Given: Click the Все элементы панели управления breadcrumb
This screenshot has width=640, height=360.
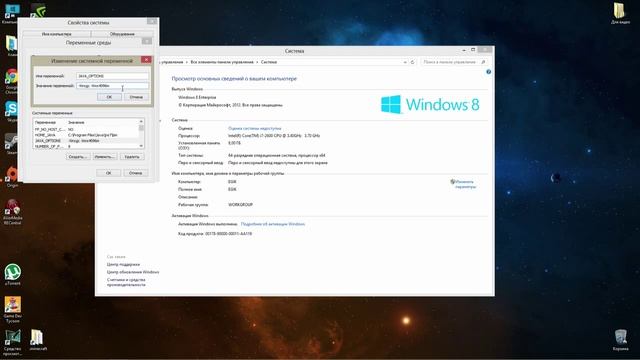Looking at the screenshot, I should (222, 62).
